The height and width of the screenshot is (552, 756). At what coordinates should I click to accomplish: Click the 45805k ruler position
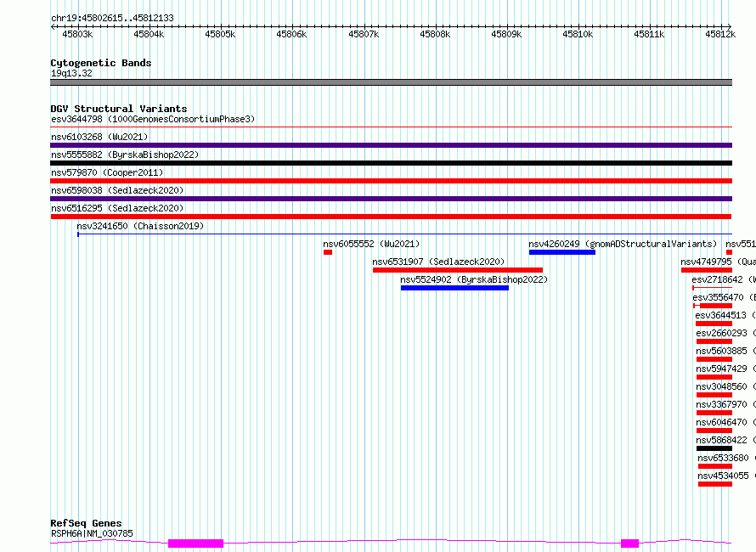[x=220, y=34]
